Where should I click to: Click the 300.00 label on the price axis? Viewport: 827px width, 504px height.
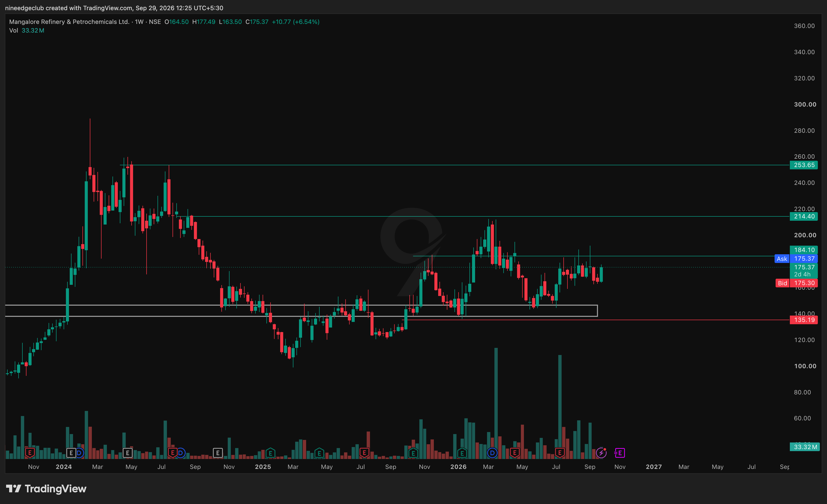pos(805,104)
